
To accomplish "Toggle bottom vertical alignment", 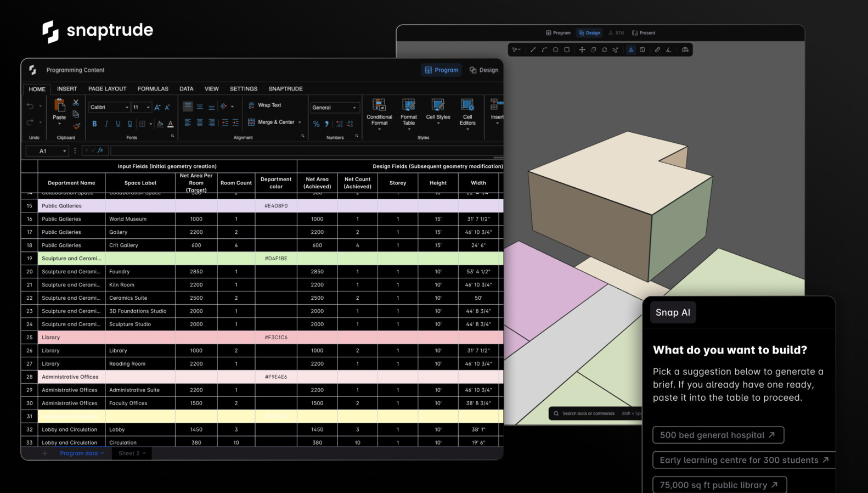I will [211, 108].
